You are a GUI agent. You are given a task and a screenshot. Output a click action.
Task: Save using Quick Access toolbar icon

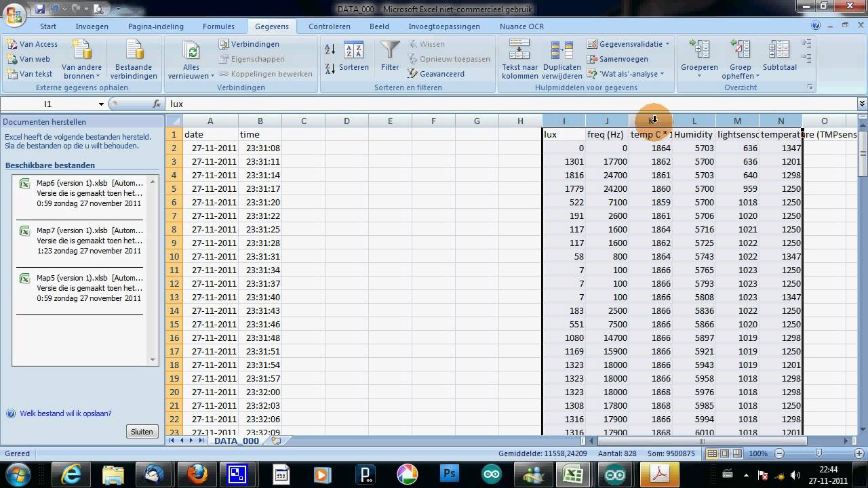click(x=39, y=9)
